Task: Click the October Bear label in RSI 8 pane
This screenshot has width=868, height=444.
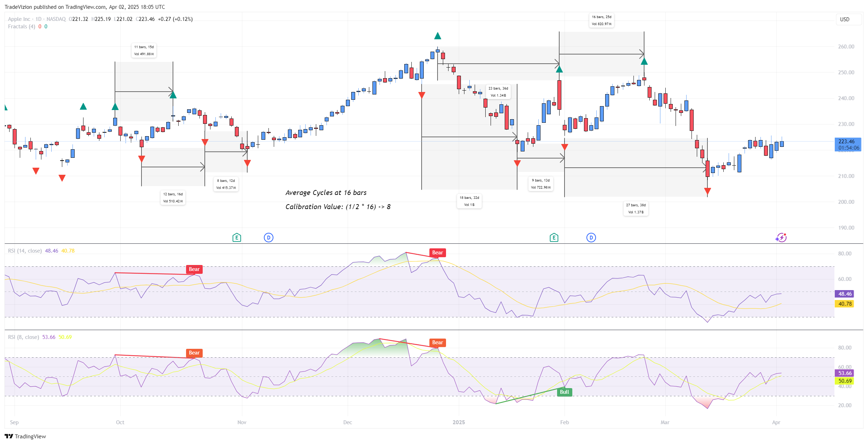Action: click(x=194, y=353)
